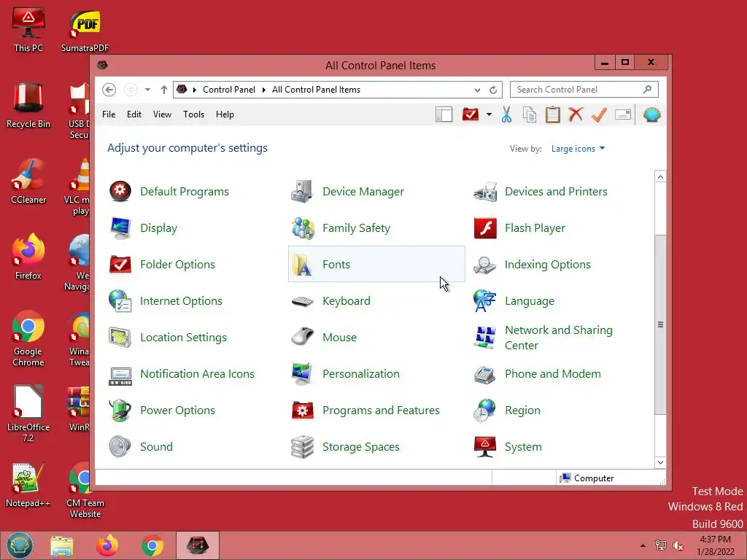Open the System icon
This screenshot has height=560, width=747.
tap(485, 447)
